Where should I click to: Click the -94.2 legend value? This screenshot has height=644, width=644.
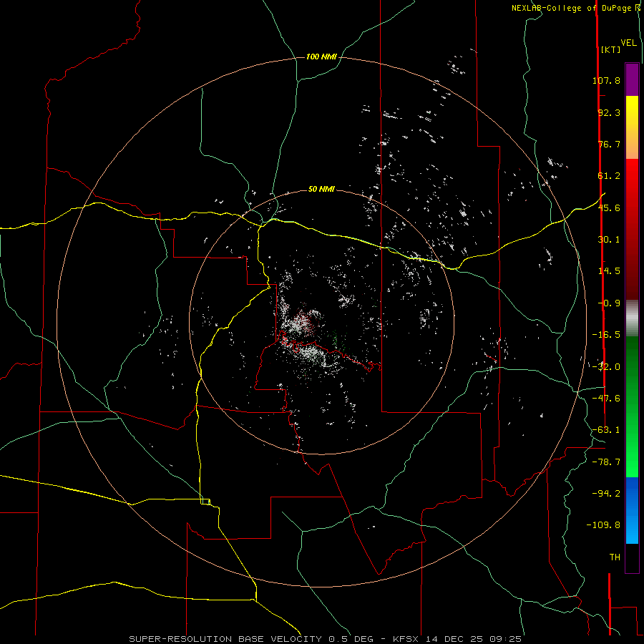606,494
